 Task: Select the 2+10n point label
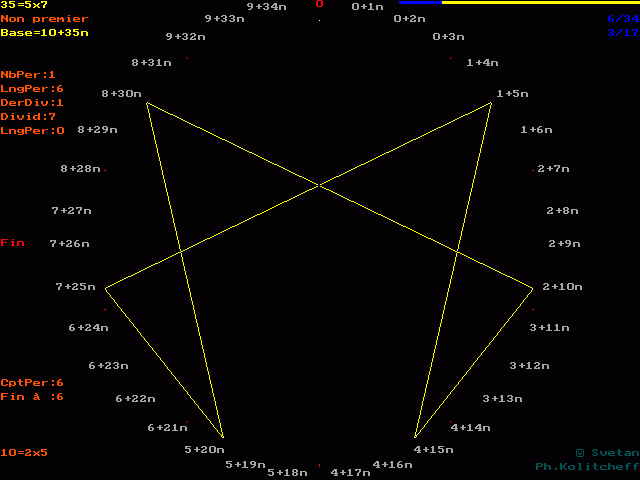(562, 287)
